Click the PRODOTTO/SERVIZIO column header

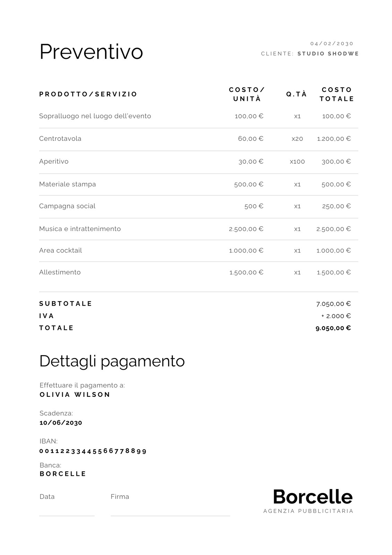[x=88, y=94]
